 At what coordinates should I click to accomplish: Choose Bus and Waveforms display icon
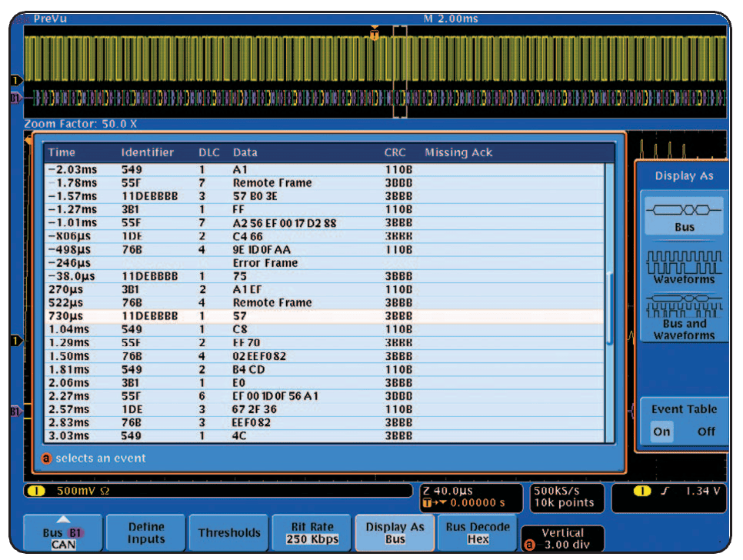click(x=684, y=317)
